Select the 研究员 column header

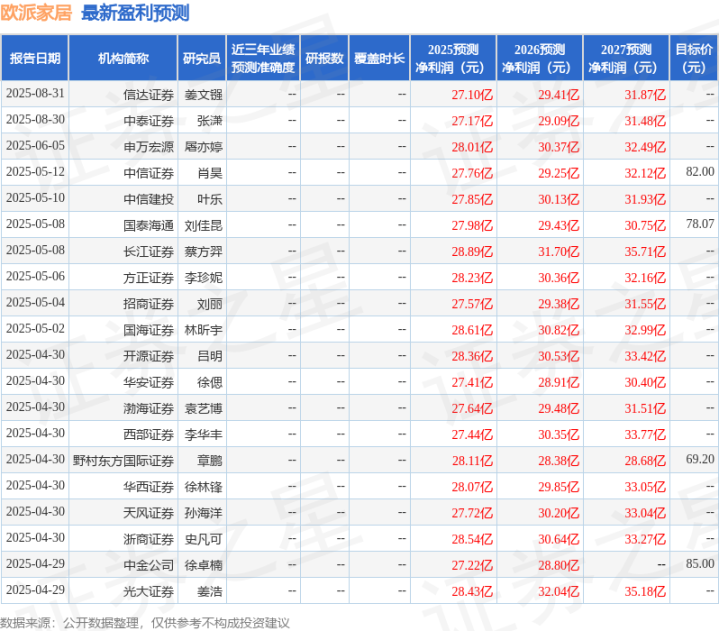click(202, 58)
